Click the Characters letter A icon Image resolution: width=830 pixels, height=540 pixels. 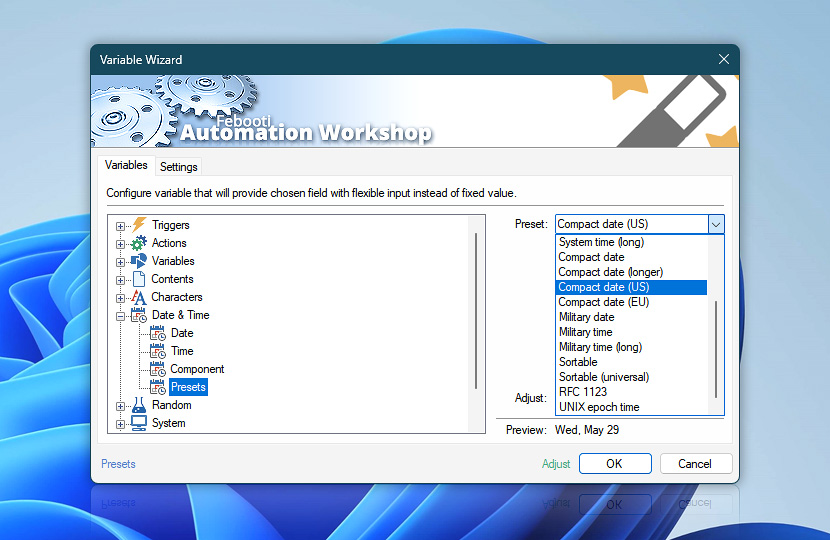139,297
